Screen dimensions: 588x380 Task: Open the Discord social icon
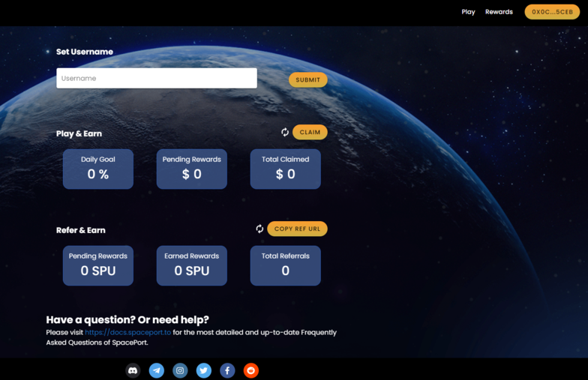[x=133, y=370]
